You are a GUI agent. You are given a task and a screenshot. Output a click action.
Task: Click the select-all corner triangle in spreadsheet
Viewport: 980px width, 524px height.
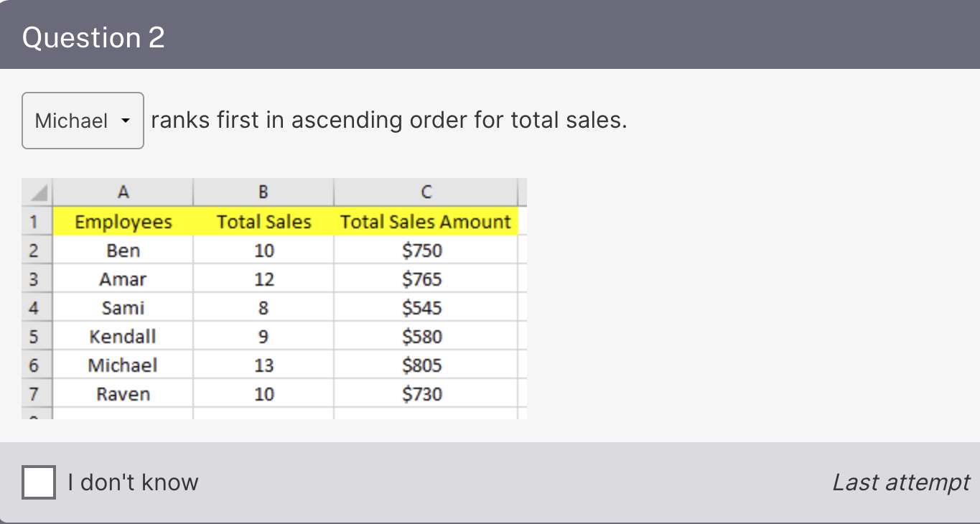pos(37,192)
